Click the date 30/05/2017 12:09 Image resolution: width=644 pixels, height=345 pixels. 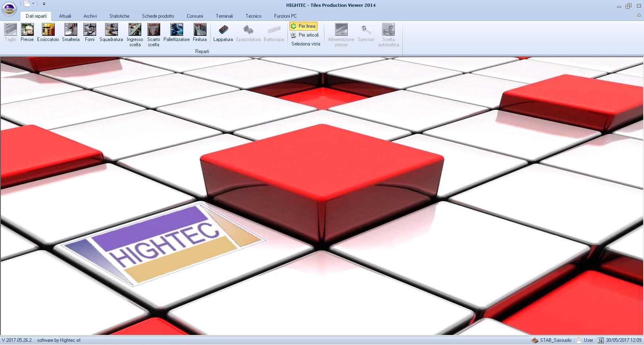click(623, 340)
